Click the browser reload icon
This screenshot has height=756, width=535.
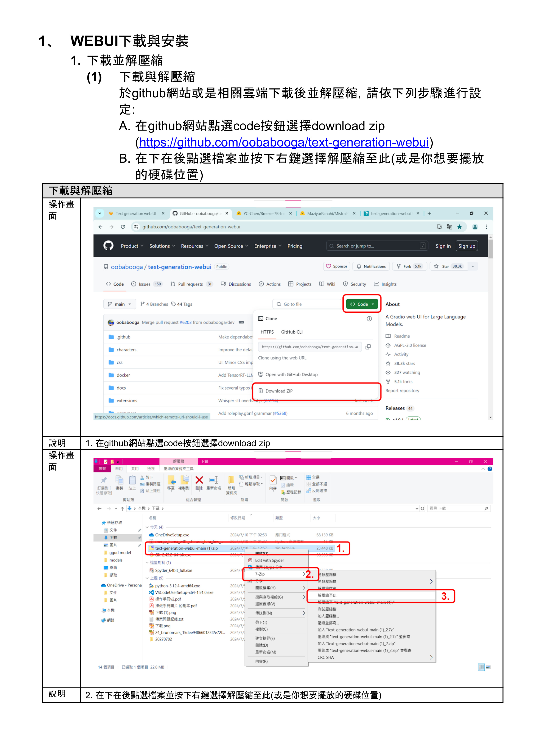coord(123,227)
